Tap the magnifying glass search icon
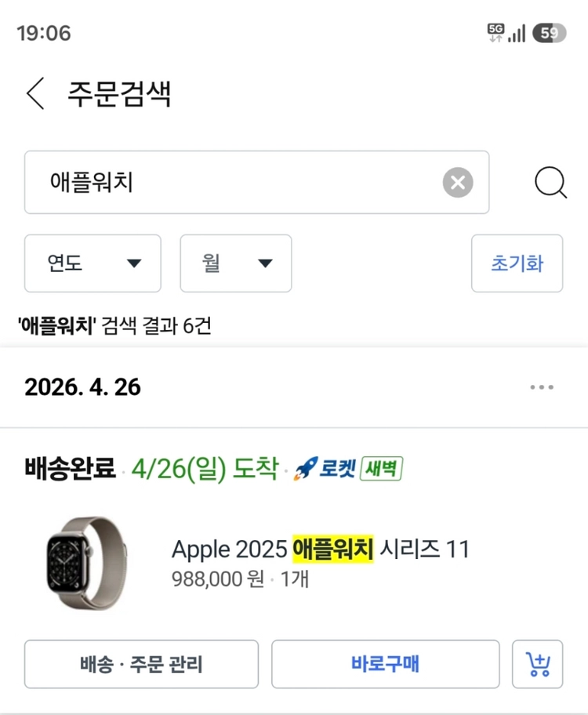 click(x=550, y=183)
